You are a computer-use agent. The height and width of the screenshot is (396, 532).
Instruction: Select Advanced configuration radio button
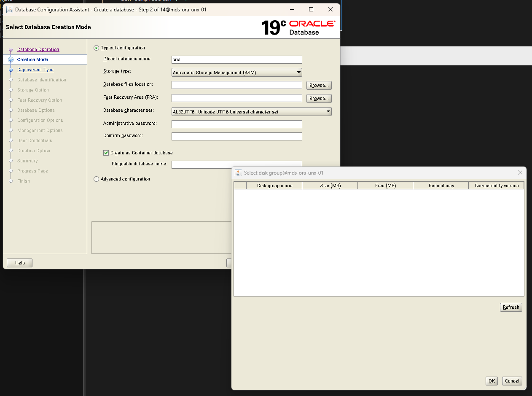(x=97, y=179)
